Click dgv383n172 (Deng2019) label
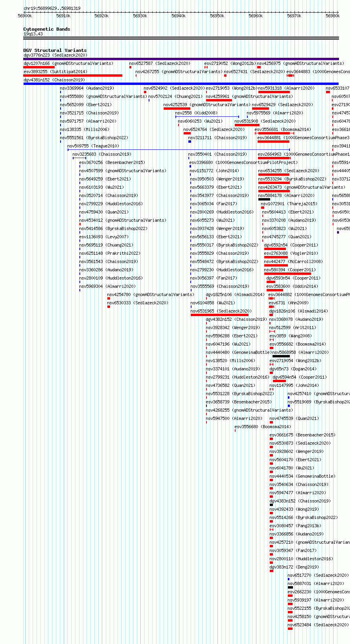 click(x=294, y=567)
